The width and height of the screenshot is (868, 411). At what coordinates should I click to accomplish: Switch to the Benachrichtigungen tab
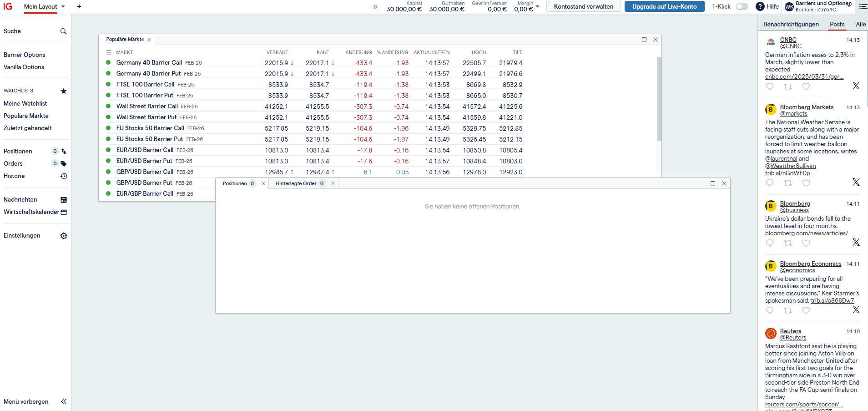791,25
